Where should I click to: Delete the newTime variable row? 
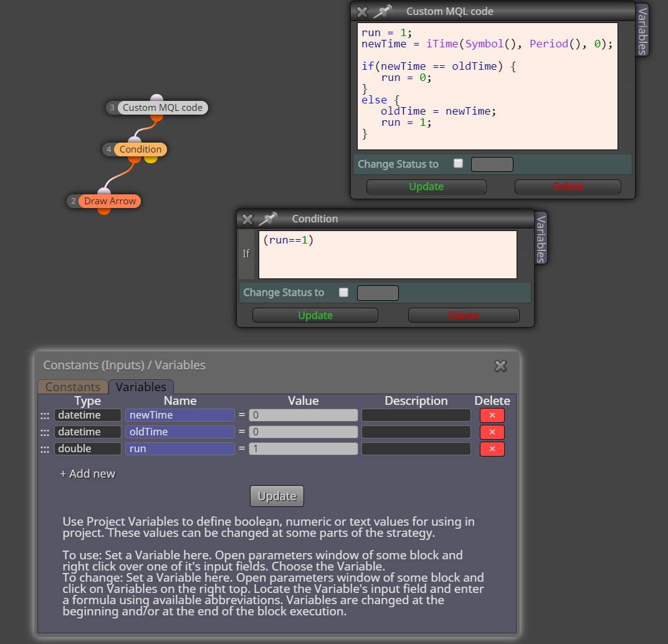pos(492,415)
